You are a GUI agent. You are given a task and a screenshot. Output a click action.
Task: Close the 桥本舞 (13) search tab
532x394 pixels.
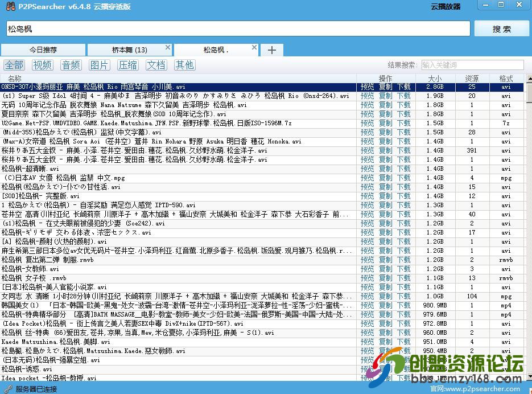click(x=168, y=47)
